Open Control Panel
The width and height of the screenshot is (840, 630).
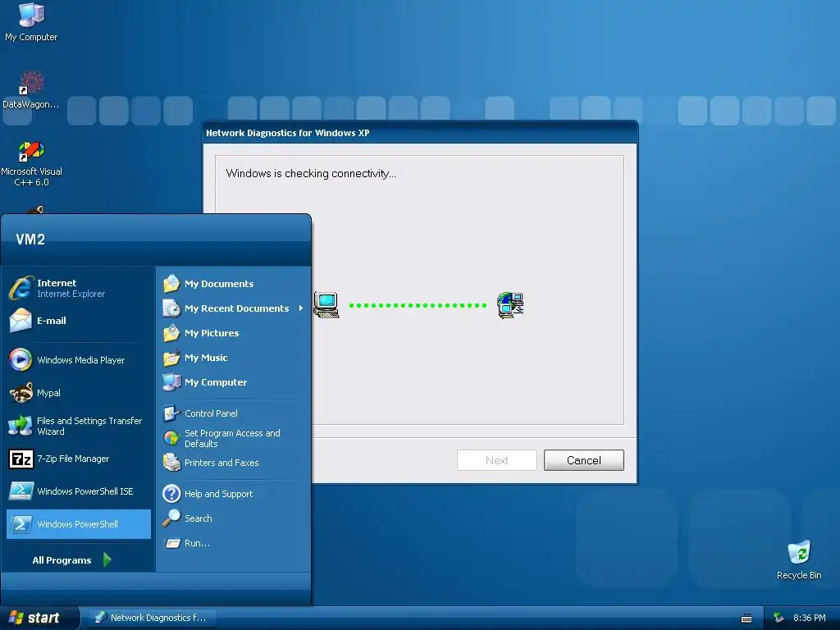[233, 413]
